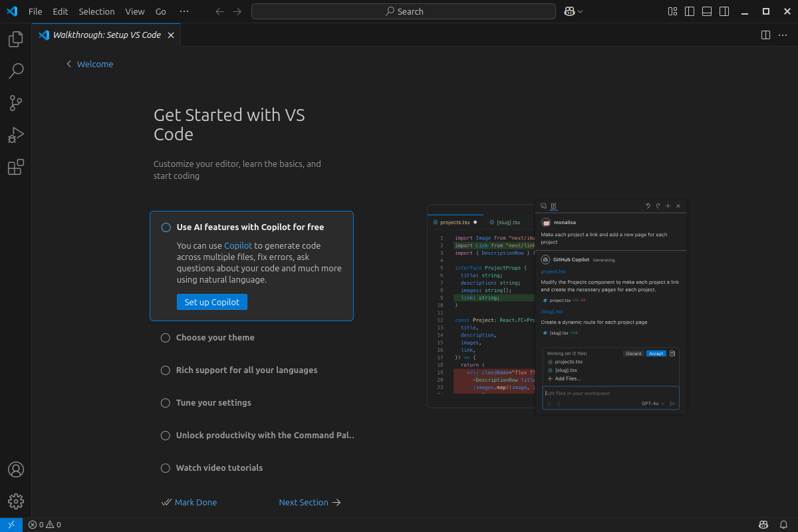Check off Unlock productivity with Command Palette step
Viewport: 798px width, 532px height.
tap(166, 436)
